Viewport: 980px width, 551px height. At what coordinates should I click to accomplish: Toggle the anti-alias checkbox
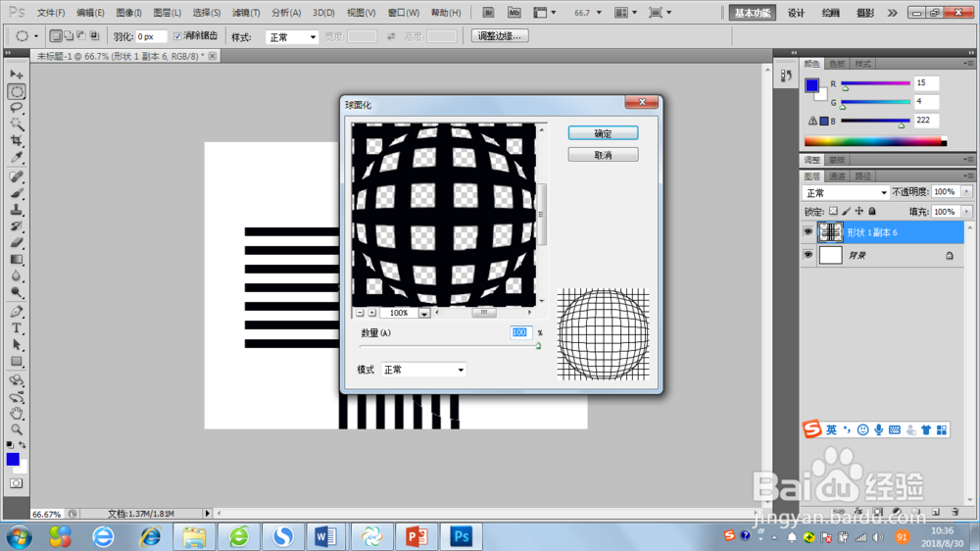click(177, 36)
